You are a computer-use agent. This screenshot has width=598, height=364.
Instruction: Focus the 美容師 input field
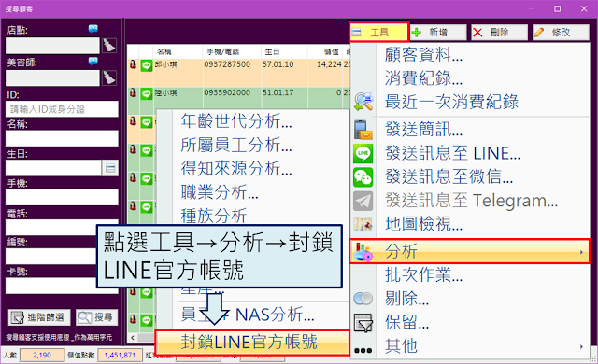click(x=52, y=77)
